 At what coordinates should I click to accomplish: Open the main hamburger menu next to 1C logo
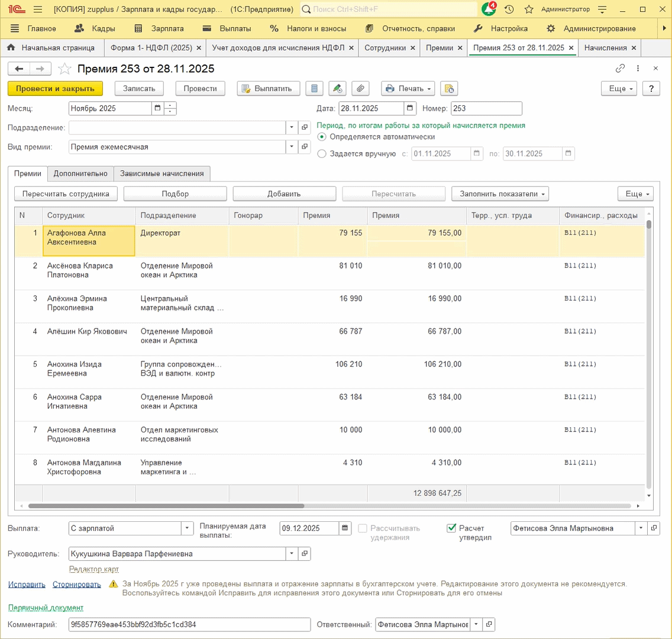point(38,9)
